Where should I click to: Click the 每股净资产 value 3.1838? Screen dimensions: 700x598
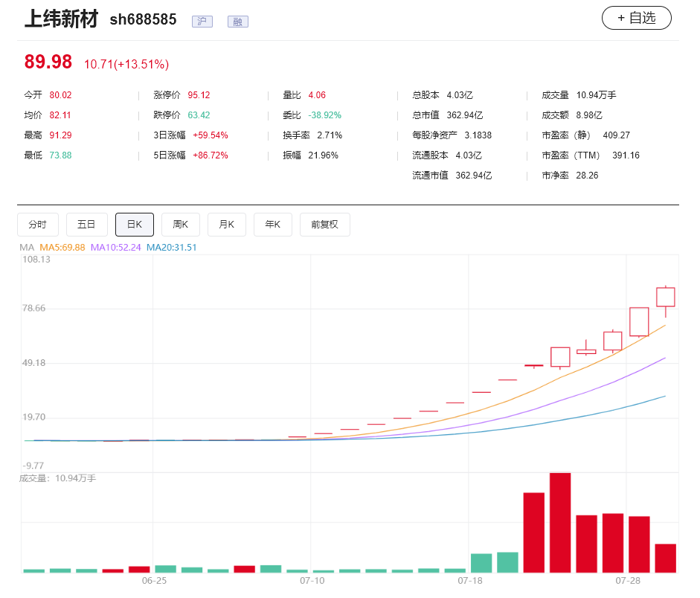(x=478, y=135)
